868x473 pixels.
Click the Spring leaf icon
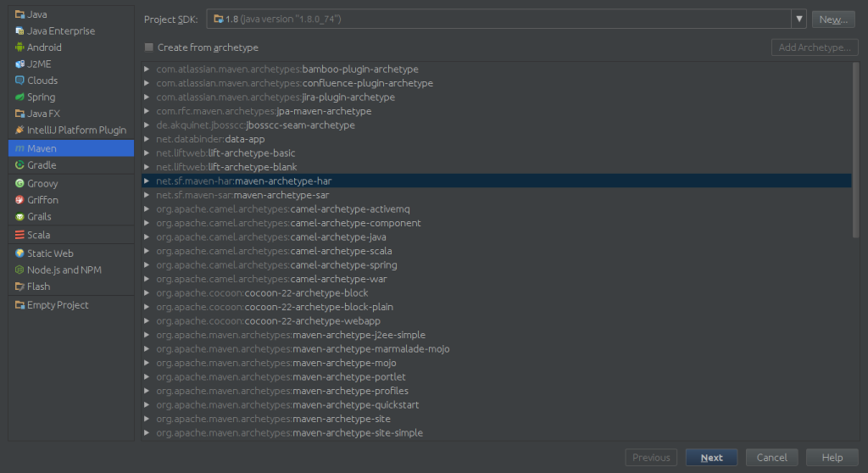point(19,97)
